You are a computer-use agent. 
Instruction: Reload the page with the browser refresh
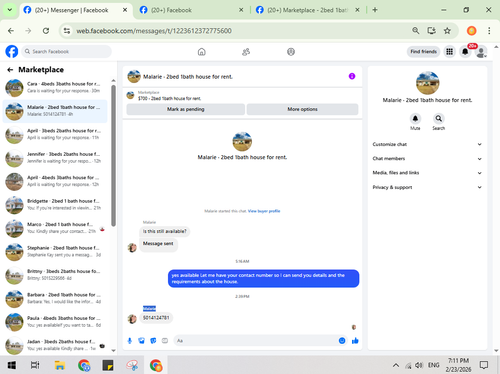(46, 31)
